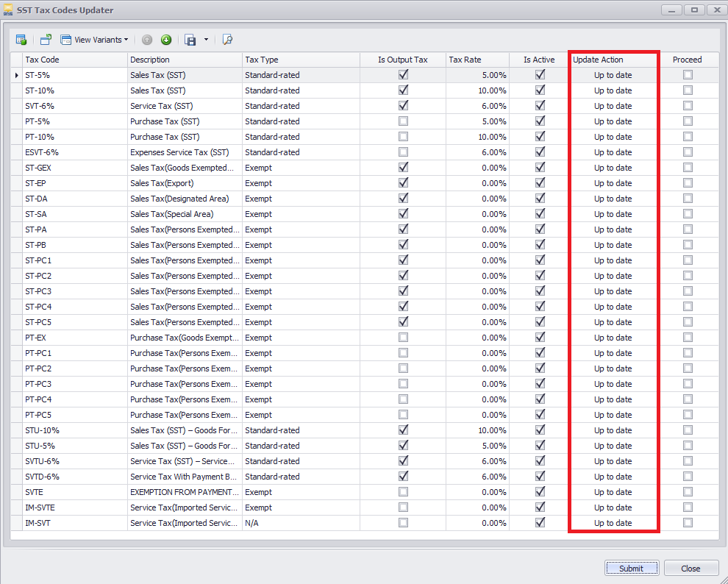Click the Tax Rate column header

[478, 60]
